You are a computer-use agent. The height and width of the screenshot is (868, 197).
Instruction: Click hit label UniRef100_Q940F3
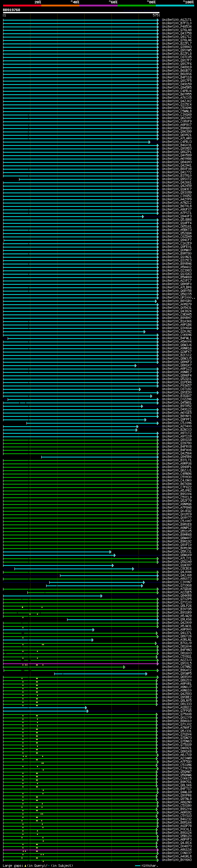[176, 216]
